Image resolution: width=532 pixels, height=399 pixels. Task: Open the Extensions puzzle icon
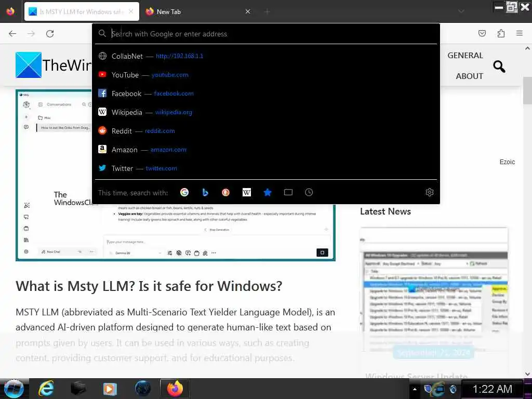click(x=501, y=33)
